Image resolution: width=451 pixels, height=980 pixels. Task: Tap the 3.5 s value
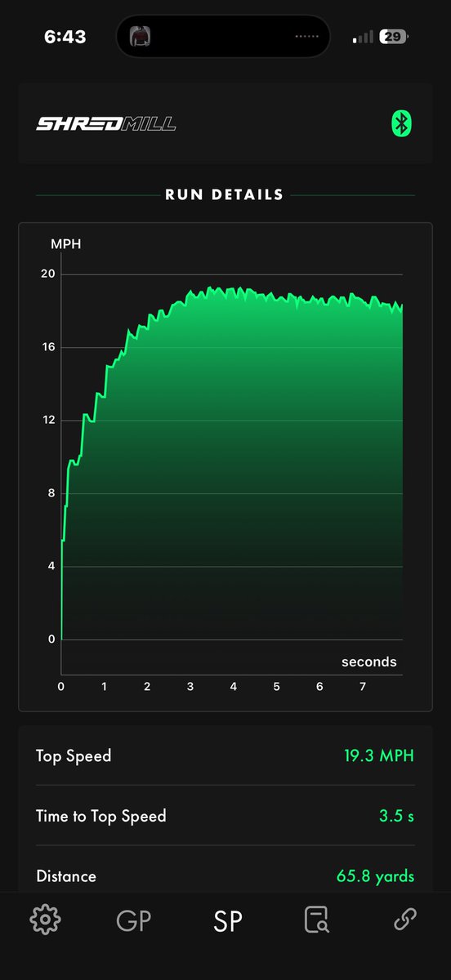pyautogui.click(x=397, y=816)
